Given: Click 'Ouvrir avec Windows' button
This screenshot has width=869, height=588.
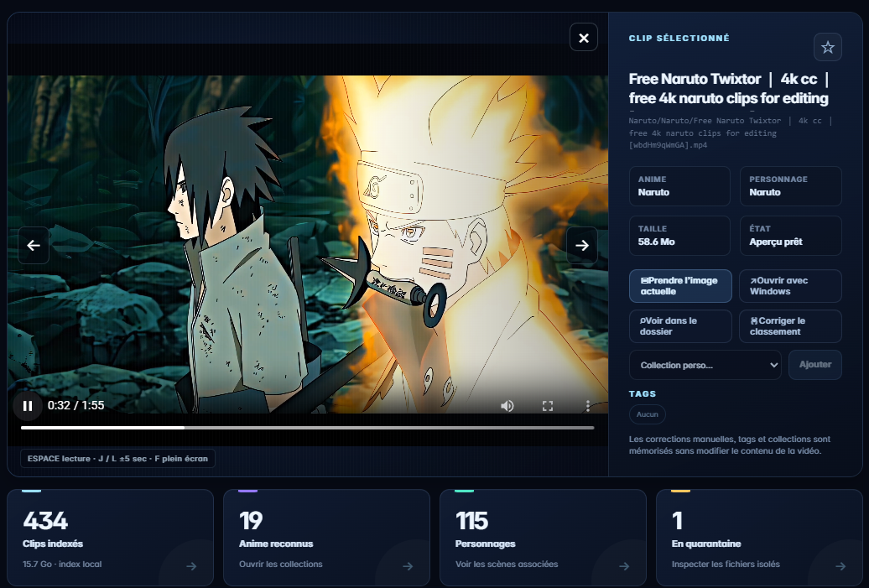Looking at the screenshot, I should [x=790, y=286].
